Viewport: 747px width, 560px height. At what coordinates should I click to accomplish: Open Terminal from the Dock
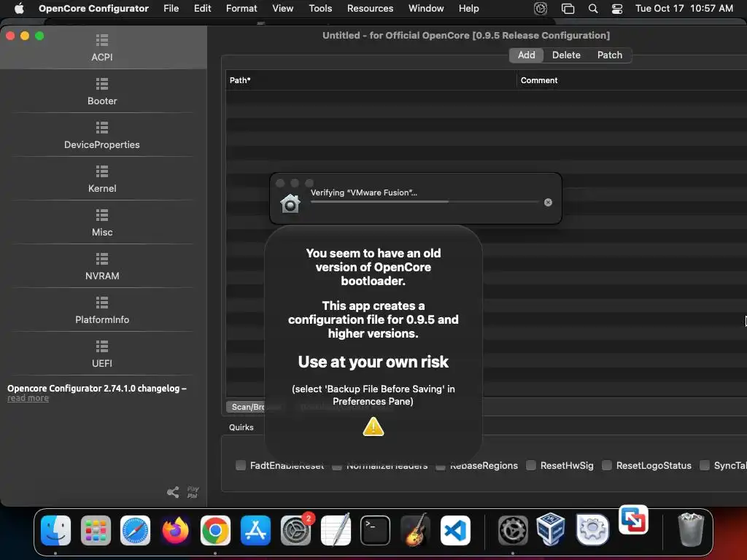click(x=376, y=530)
